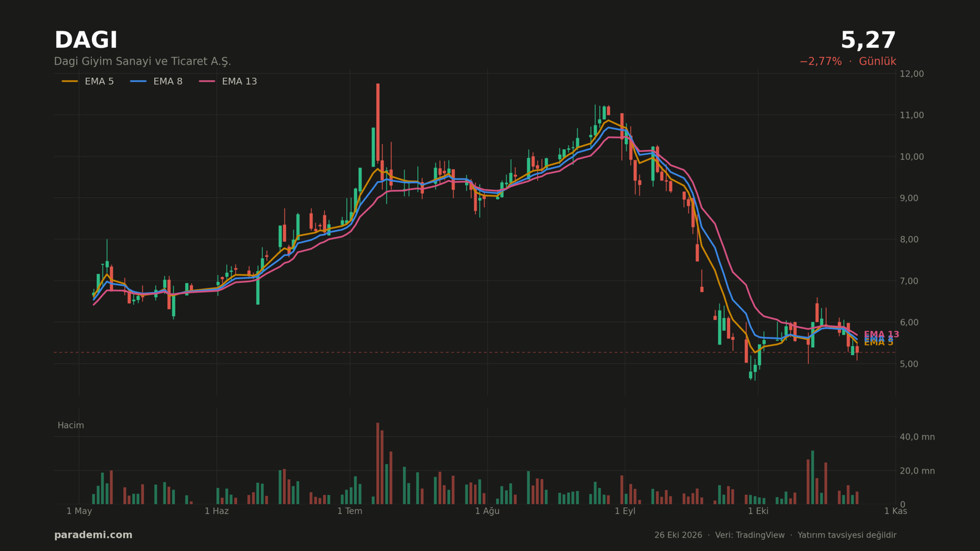This screenshot has width=980, height=551.
Task: Click the 40,0 mn volume axis label
Action: (917, 437)
